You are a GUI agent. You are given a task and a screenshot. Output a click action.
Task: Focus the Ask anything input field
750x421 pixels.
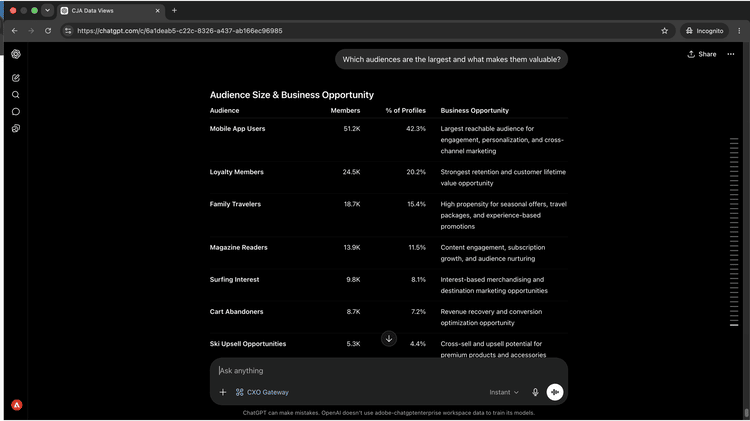(388, 371)
